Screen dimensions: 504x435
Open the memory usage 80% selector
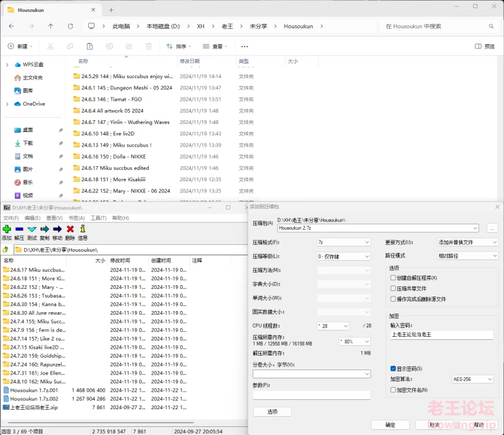[x=355, y=341]
